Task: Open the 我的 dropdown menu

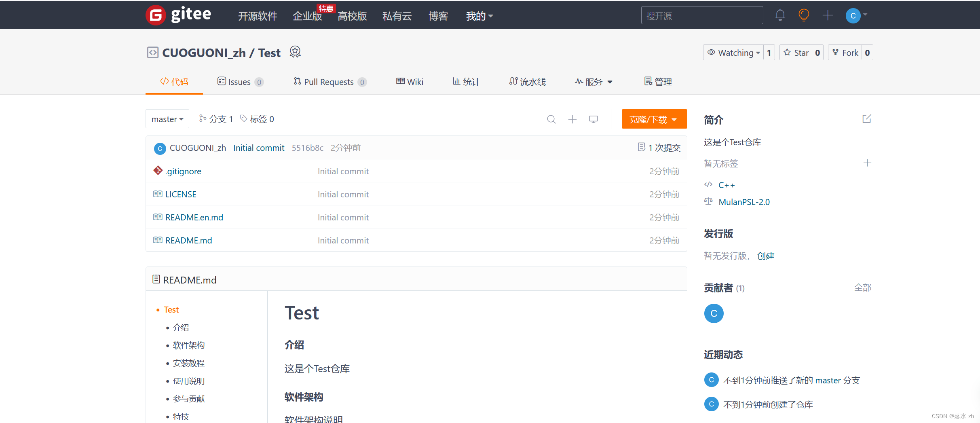Action: click(479, 16)
